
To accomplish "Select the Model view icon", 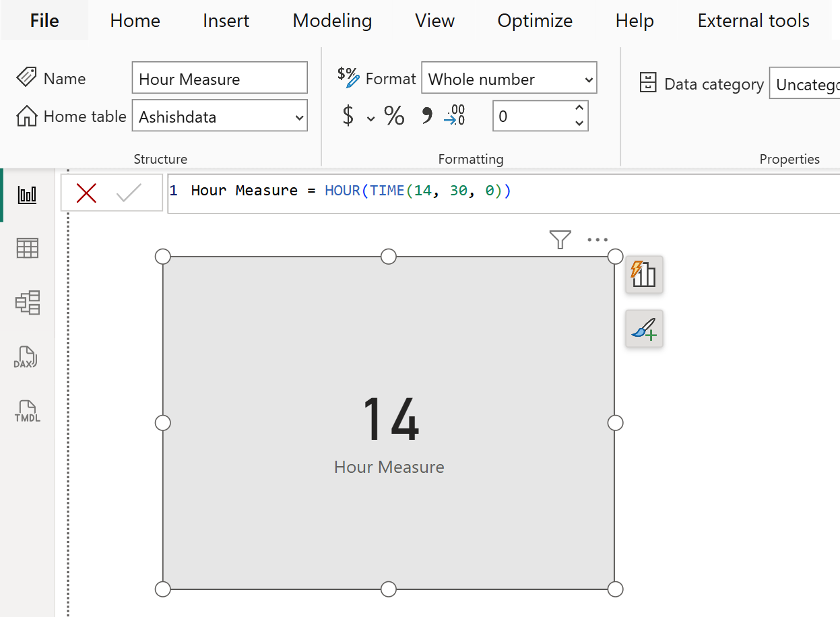I will [27, 302].
